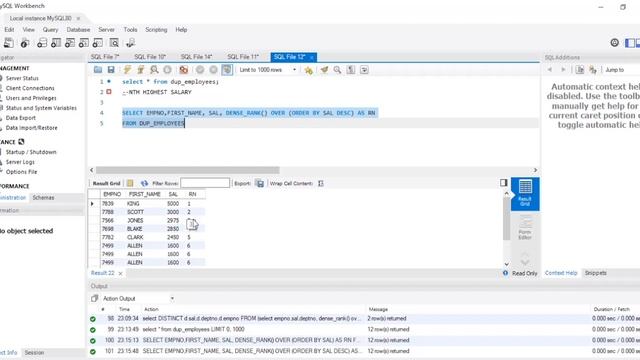Open a script file in the editor
640x360 pixels.
coord(98,70)
